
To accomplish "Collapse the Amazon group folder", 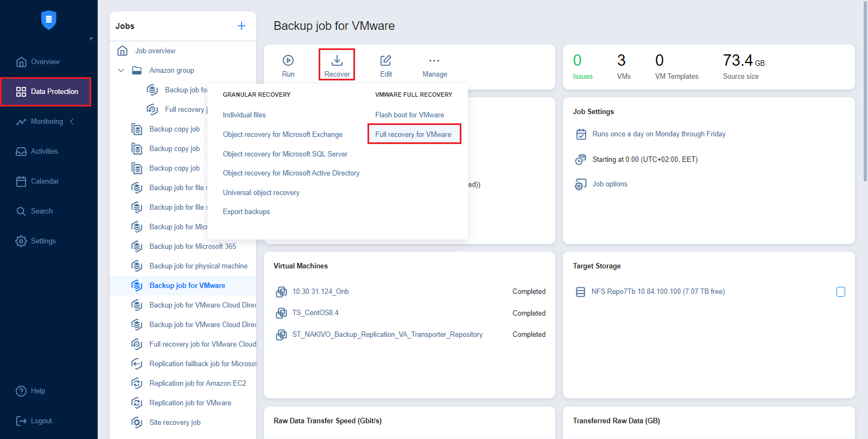I will 121,71.
